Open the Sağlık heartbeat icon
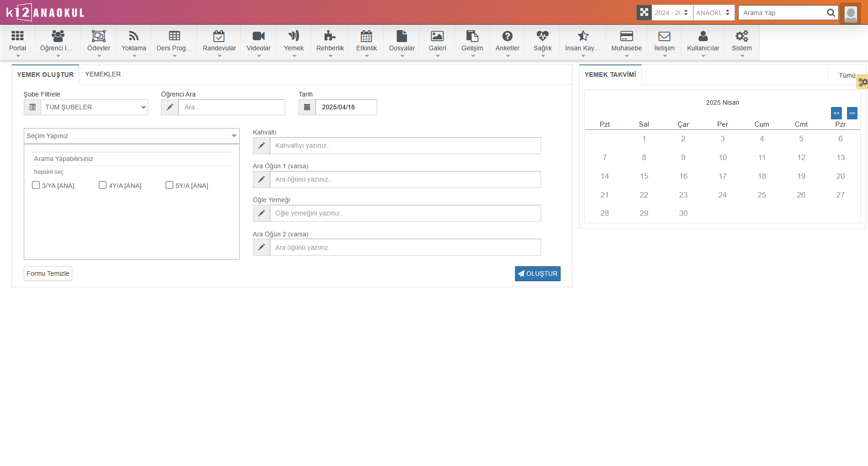 click(542, 36)
